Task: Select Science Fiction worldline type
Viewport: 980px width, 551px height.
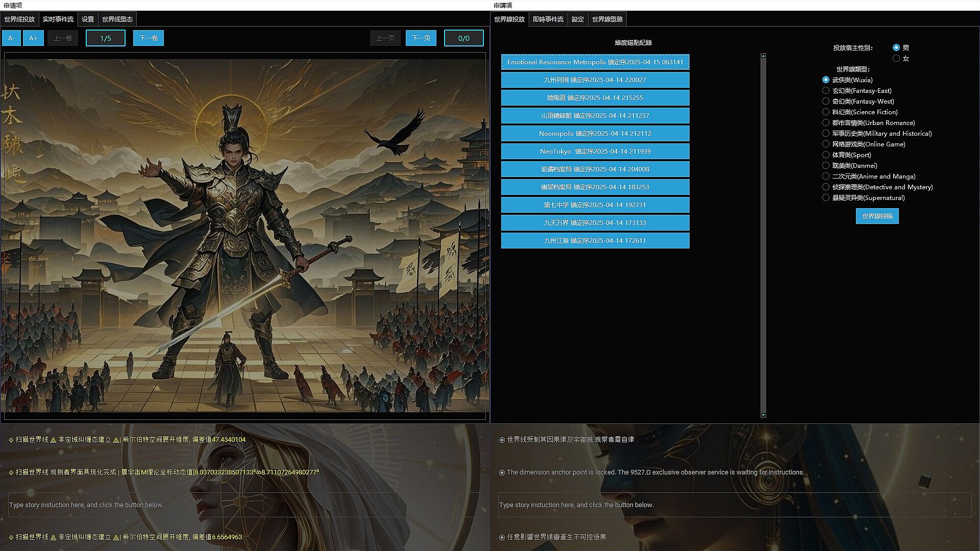Action: coord(826,112)
